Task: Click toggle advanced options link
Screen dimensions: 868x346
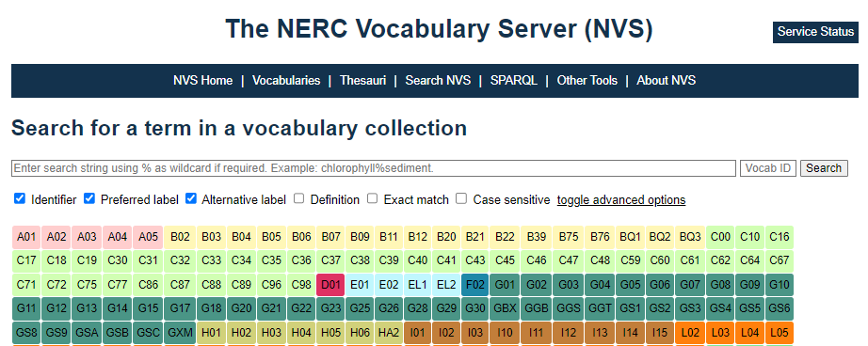Action: point(621,199)
